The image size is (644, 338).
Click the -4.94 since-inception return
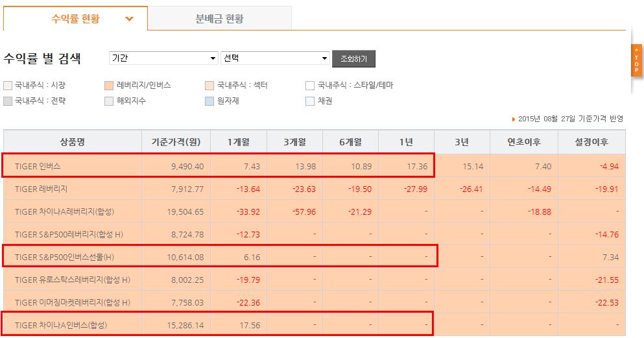tap(609, 166)
